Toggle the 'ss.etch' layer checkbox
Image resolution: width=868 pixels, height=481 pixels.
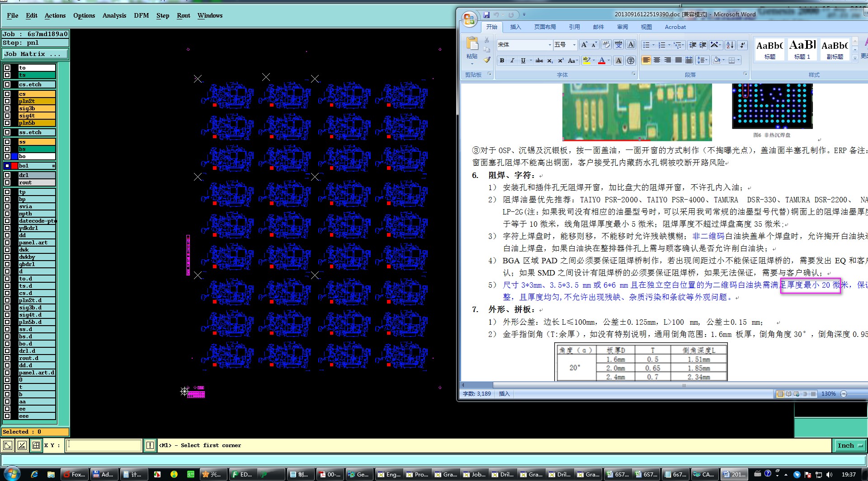(x=7, y=132)
